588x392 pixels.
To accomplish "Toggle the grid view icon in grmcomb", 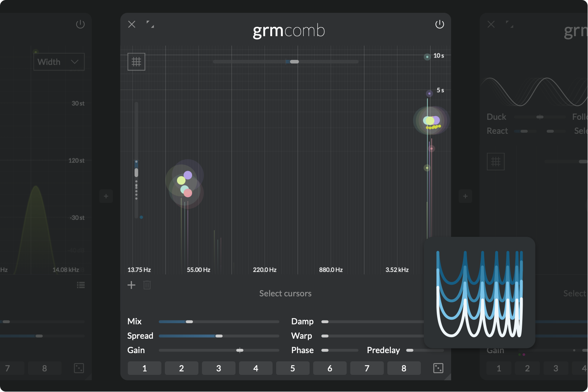I will click(136, 62).
